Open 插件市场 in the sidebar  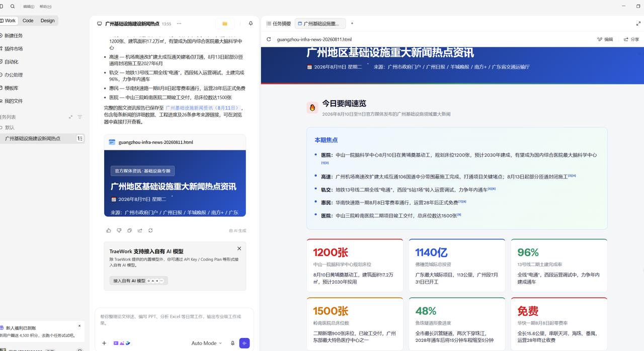click(x=14, y=49)
